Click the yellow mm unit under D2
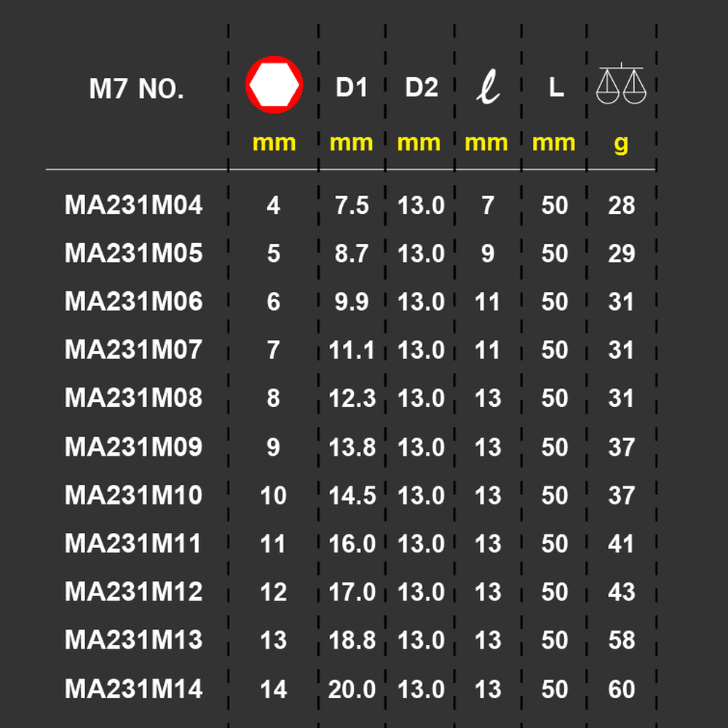 click(419, 143)
